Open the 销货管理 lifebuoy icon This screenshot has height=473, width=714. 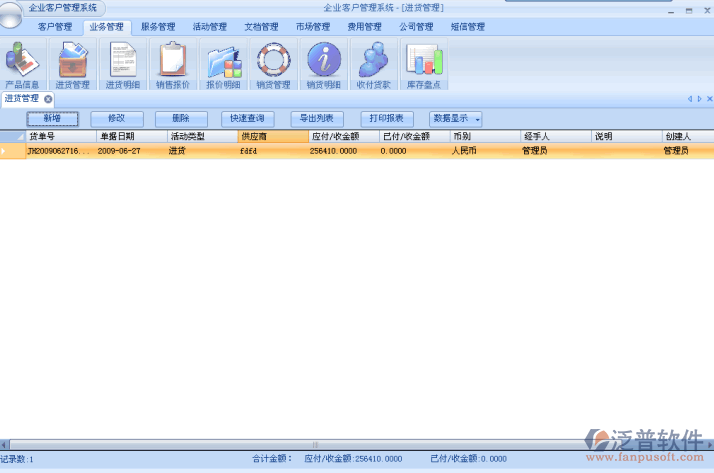pyautogui.click(x=273, y=64)
